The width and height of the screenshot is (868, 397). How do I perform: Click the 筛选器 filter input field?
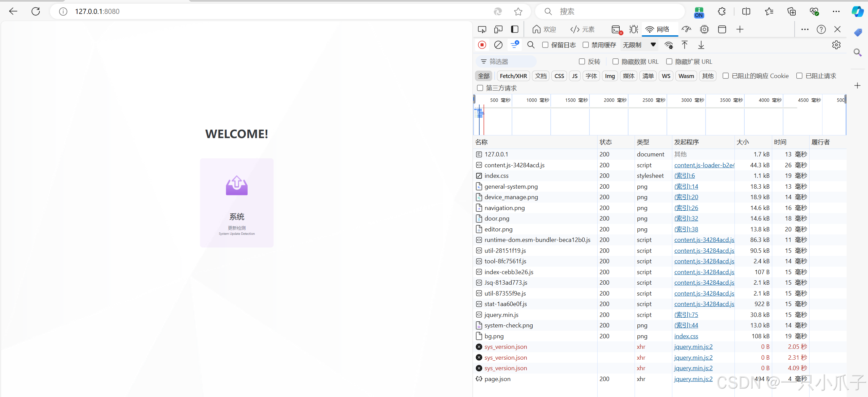click(x=508, y=62)
